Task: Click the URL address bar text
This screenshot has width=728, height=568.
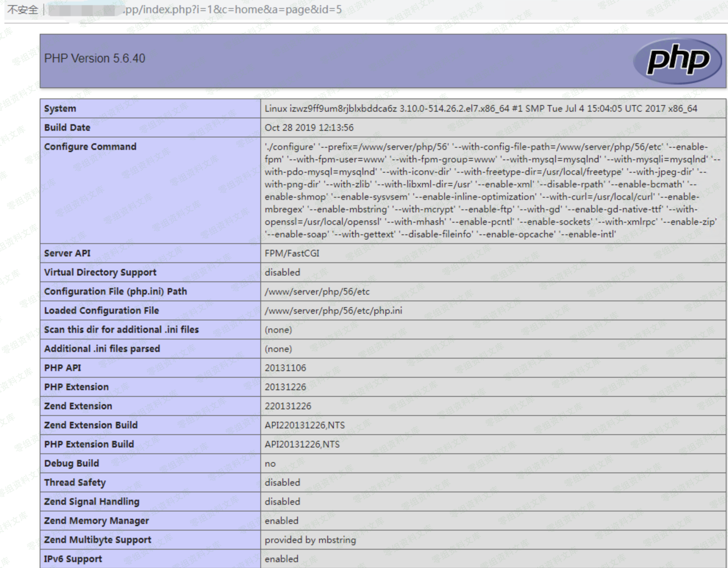Action: click(x=233, y=10)
